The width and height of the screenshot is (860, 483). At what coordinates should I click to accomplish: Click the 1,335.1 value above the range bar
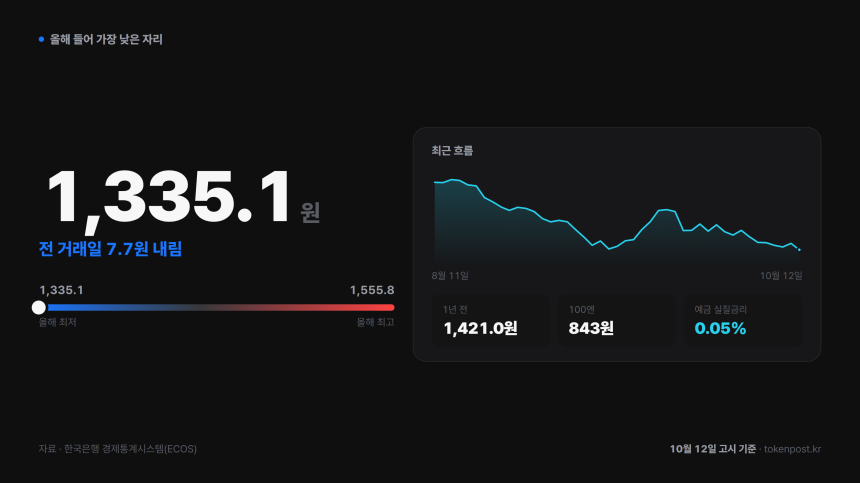coord(61,290)
